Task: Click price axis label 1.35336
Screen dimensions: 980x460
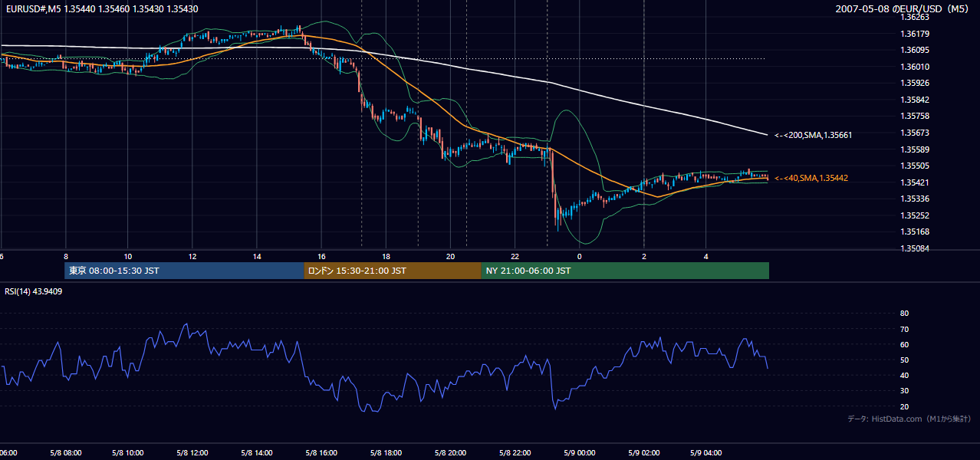Action: point(915,199)
